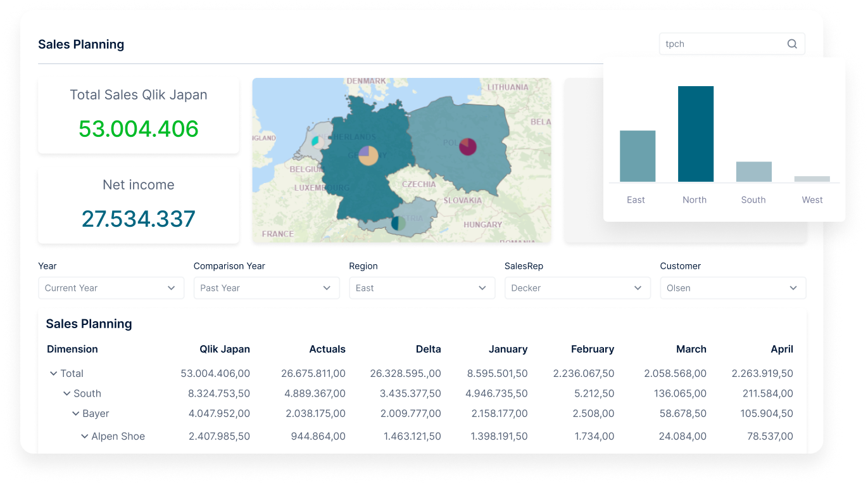Collapse the South row chevron
The width and height of the screenshot is (868, 484).
[x=66, y=393]
